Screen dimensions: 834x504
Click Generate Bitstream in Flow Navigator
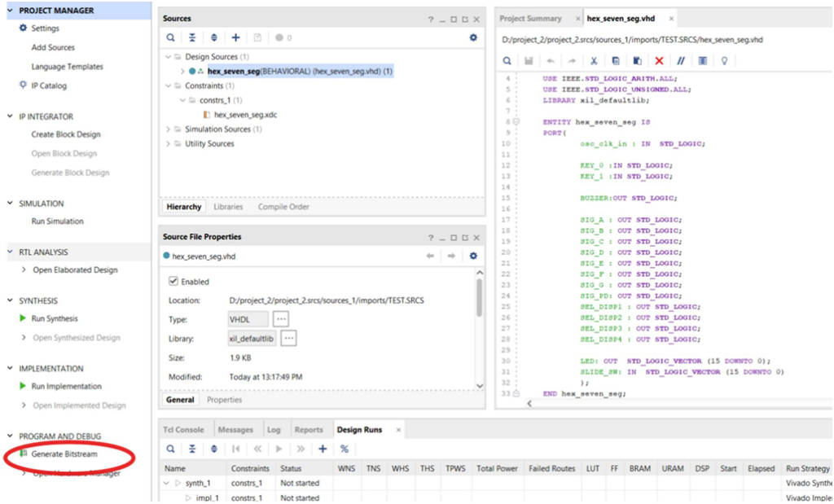[66, 454]
